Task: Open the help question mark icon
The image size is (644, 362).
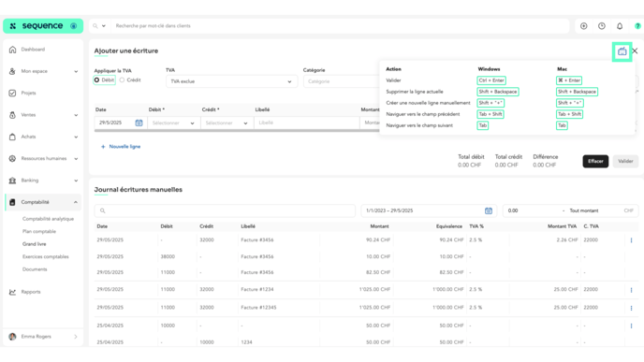Action: click(637, 26)
